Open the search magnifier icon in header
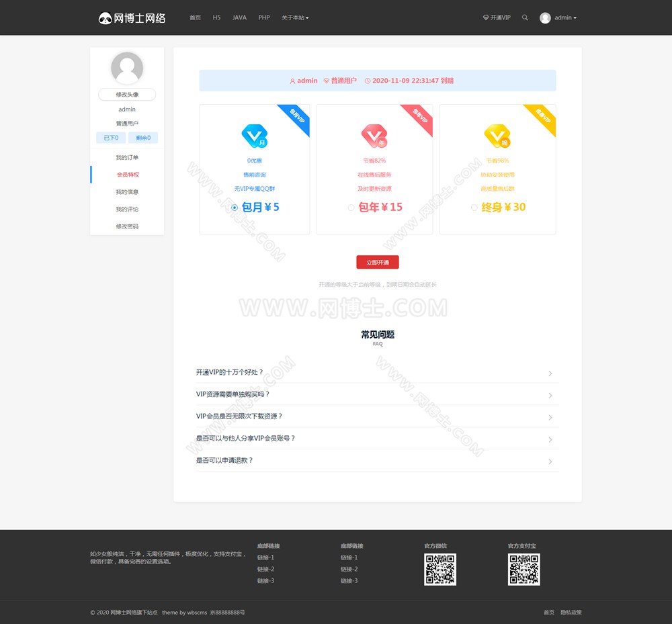Viewport: 672px width, 624px height. point(525,17)
